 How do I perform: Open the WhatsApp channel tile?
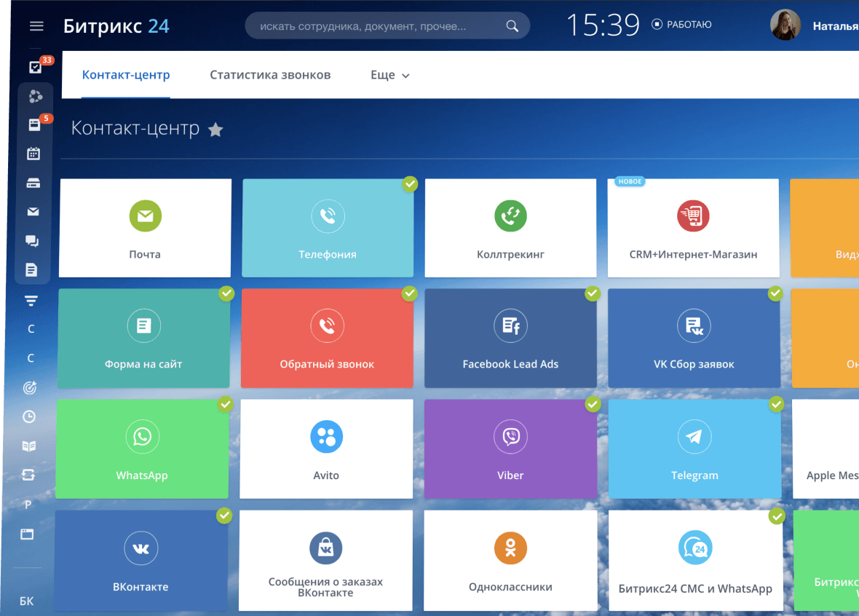(x=142, y=449)
